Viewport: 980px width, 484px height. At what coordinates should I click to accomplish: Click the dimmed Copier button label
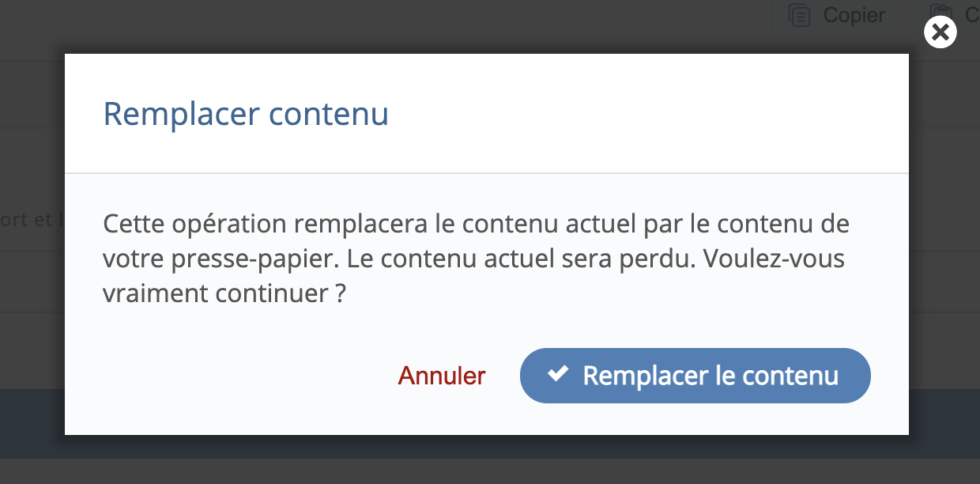pyautogui.click(x=854, y=16)
